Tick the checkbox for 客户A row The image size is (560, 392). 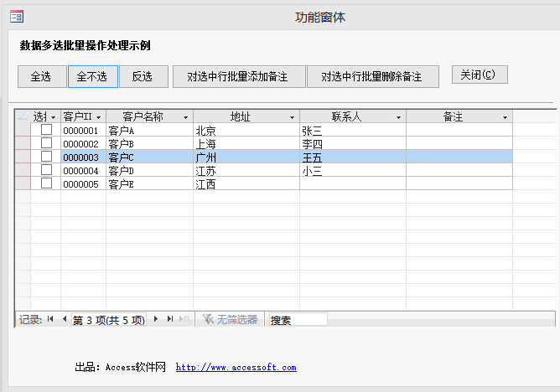tap(46, 130)
